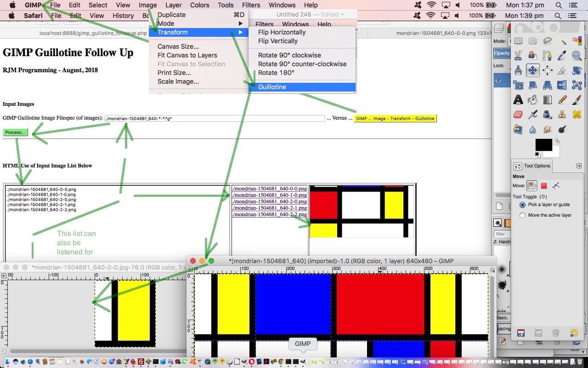Screen dimensions: 588x368
Task: Select the Blend gradient tool
Action: click(x=547, y=100)
